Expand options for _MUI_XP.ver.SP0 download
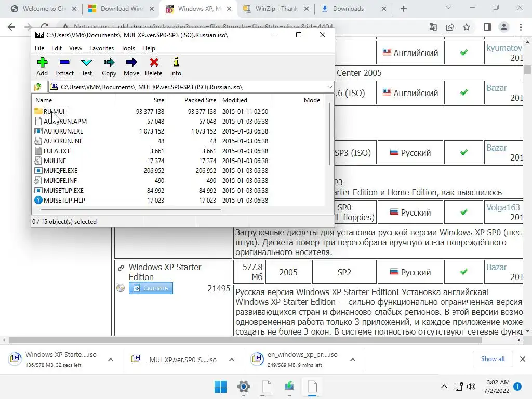Image resolution: width=532 pixels, height=399 pixels. 231,360
